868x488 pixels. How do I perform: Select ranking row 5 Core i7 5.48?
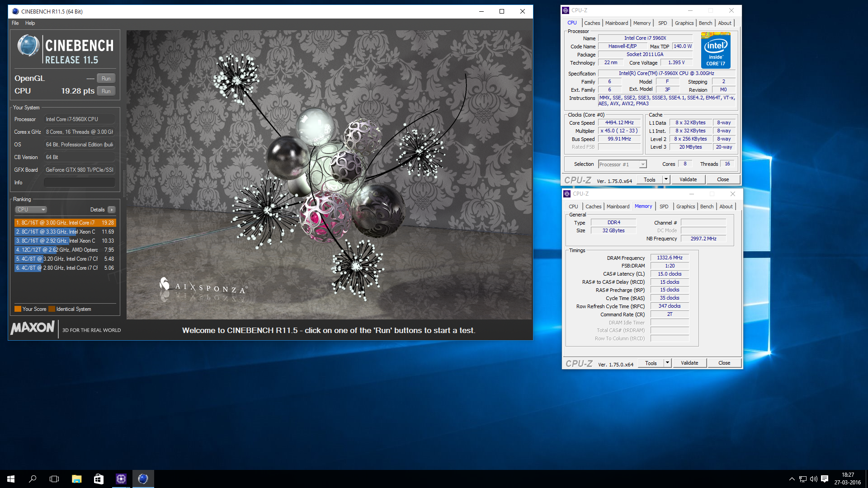pyautogui.click(x=65, y=259)
